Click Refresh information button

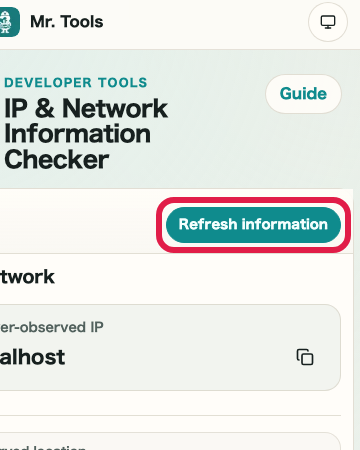coord(253,224)
